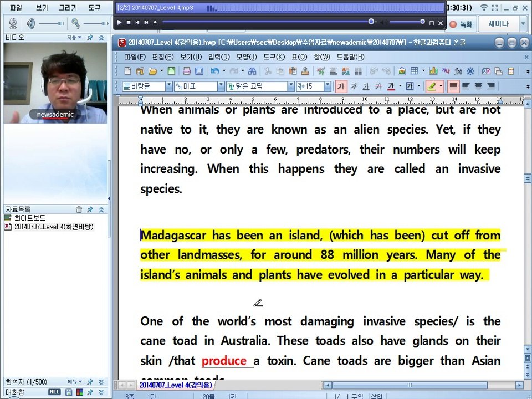Click the microphone icon in seminar toolbar
The height and width of the screenshot is (399, 532).
point(75,23)
